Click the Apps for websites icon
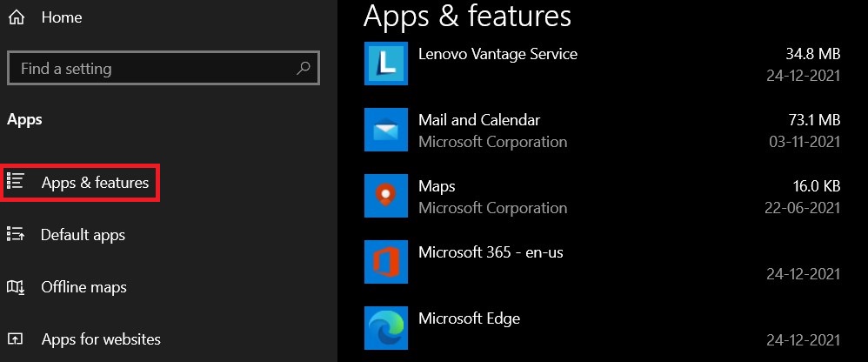 [16, 339]
